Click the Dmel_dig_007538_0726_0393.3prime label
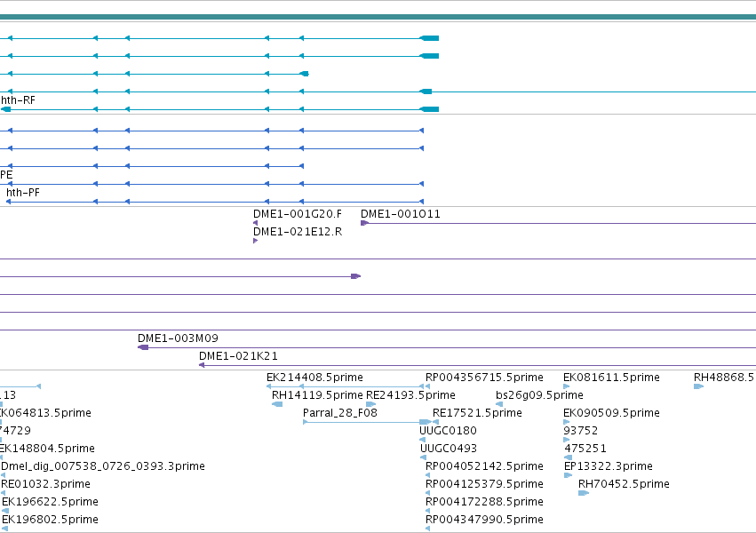This screenshot has width=756, height=533. [x=103, y=466]
